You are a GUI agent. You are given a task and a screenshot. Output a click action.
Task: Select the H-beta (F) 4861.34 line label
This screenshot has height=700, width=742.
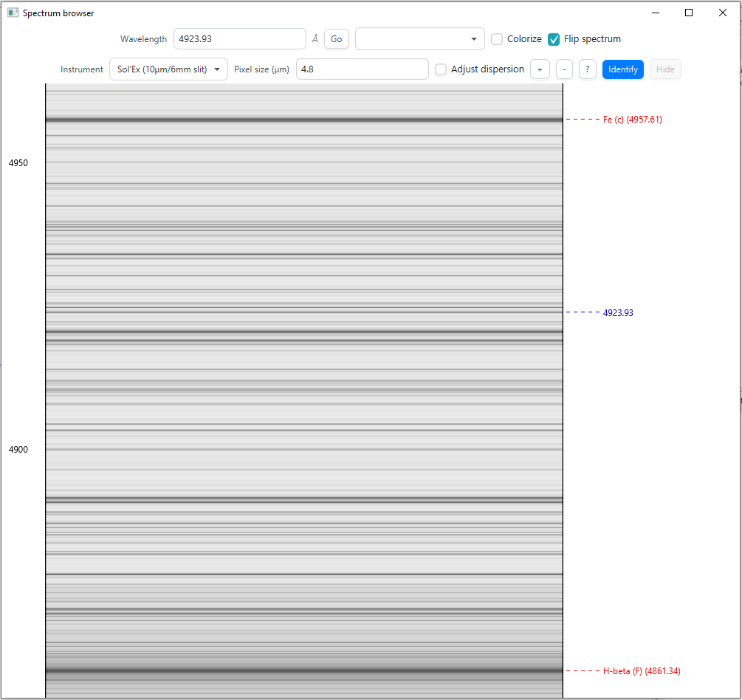642,671
